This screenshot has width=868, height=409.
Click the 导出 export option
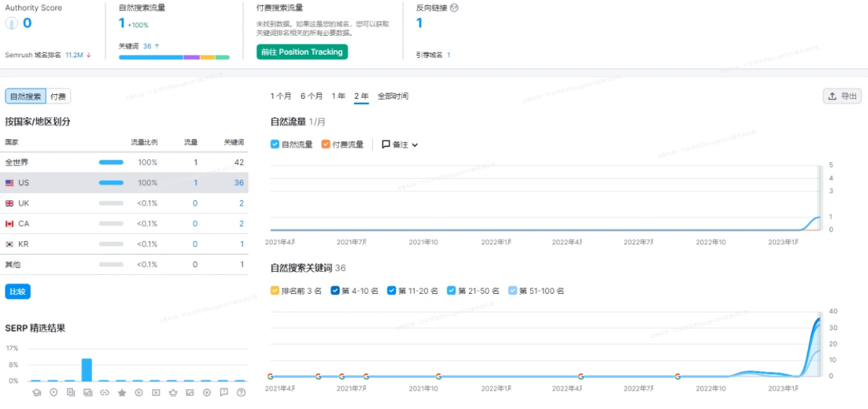(842, 96)
